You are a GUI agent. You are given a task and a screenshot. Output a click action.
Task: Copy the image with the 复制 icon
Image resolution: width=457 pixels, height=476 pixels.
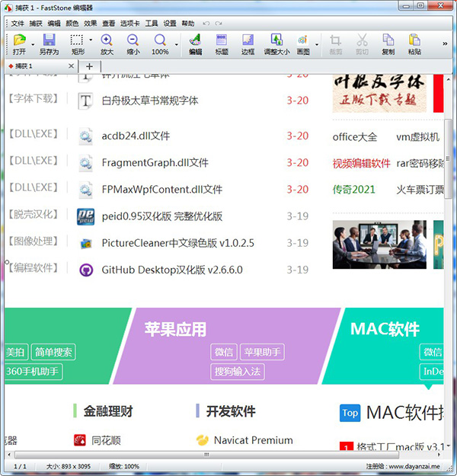388,44
